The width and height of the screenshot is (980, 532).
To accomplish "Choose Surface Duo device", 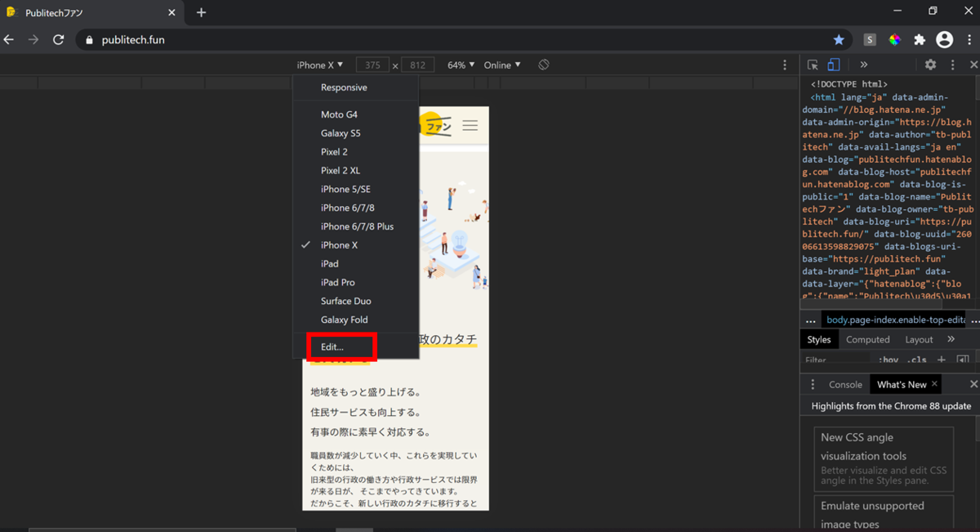I will click(x=356, y=302).
